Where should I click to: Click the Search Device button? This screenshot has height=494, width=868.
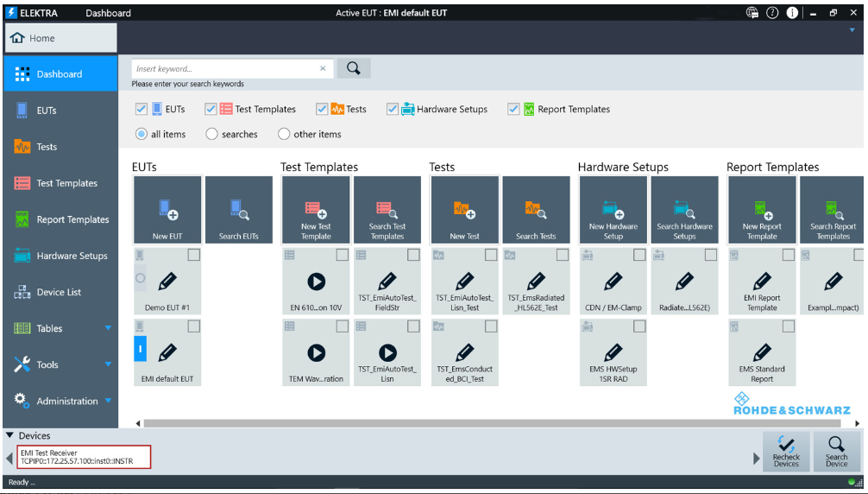(836, 452)
